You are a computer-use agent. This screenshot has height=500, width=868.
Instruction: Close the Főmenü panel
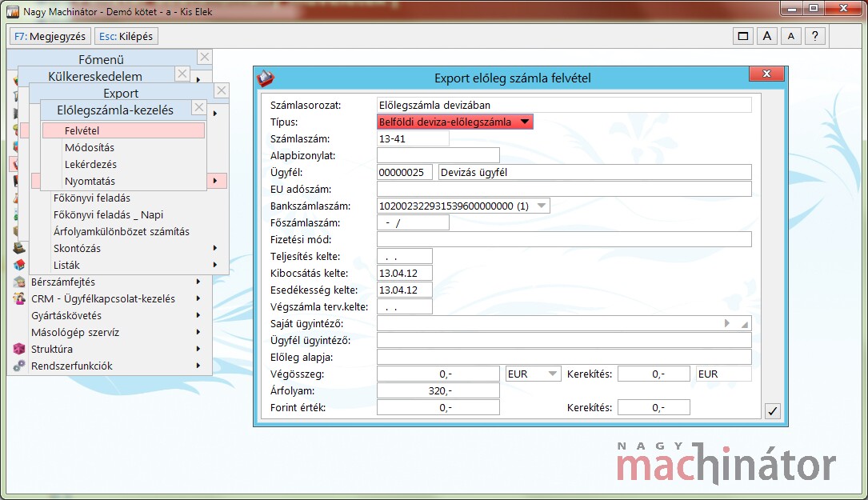(x=204, y=57)
